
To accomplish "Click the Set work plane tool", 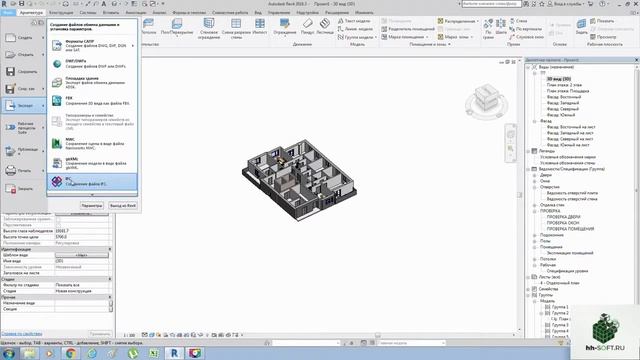I will [x=582, y=27].
